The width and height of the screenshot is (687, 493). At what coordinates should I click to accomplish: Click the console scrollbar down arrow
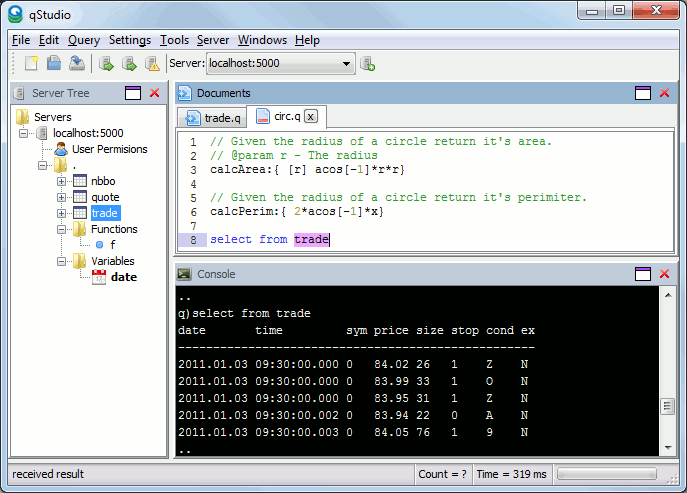click(668, 447)
